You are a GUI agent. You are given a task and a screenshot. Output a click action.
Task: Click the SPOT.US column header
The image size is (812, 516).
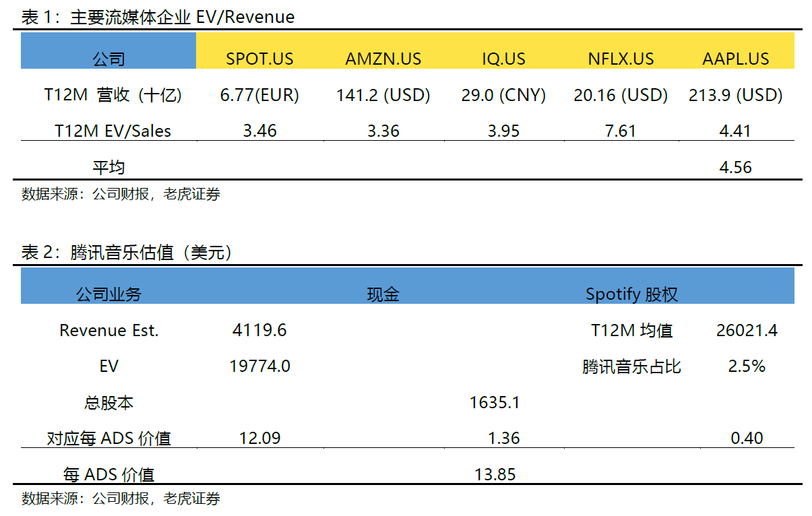[259, 59]
